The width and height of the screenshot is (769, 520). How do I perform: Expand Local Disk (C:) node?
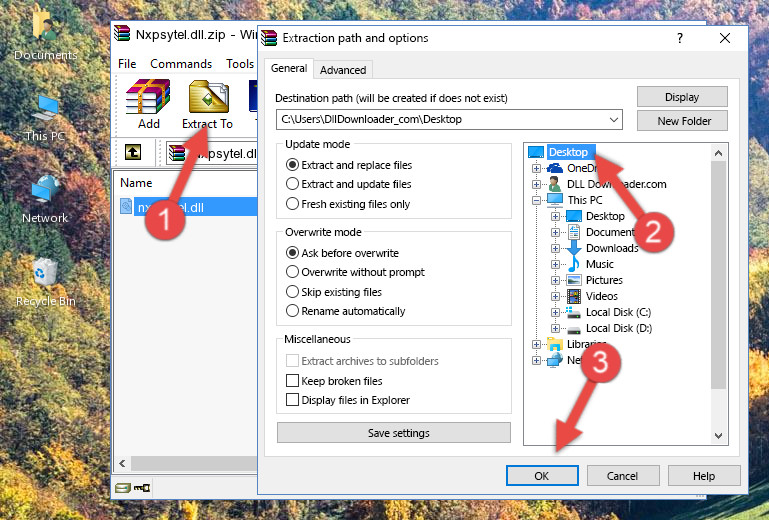click(555, 312)
